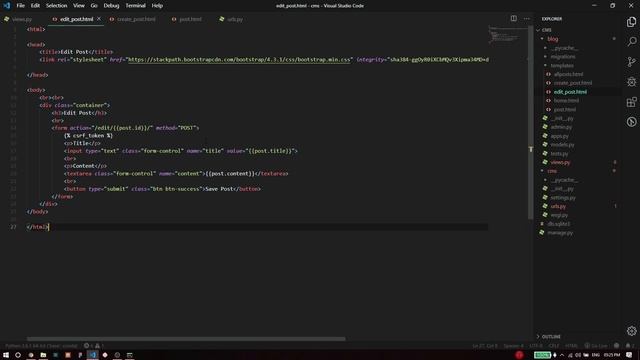Open the Debug view in activity bar

pos(631,82)
